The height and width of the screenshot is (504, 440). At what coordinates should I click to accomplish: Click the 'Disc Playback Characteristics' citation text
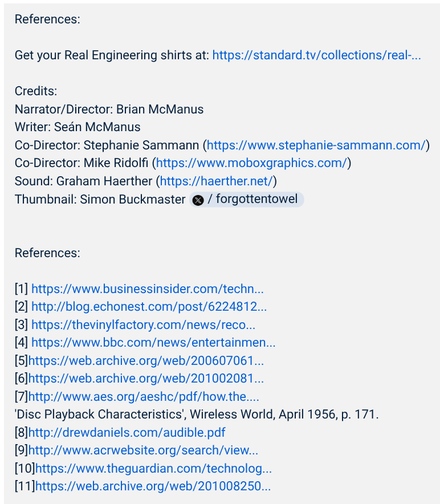coord(197,414)
